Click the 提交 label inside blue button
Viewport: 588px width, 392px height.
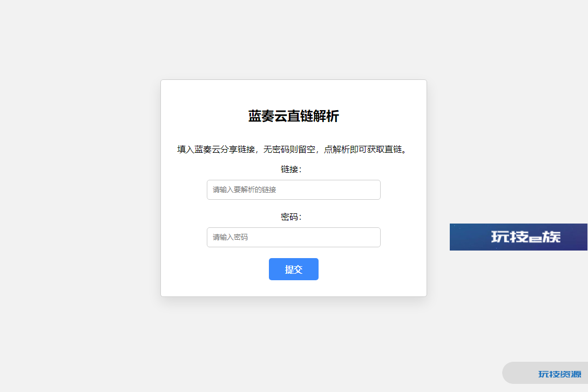click(294, 269)
